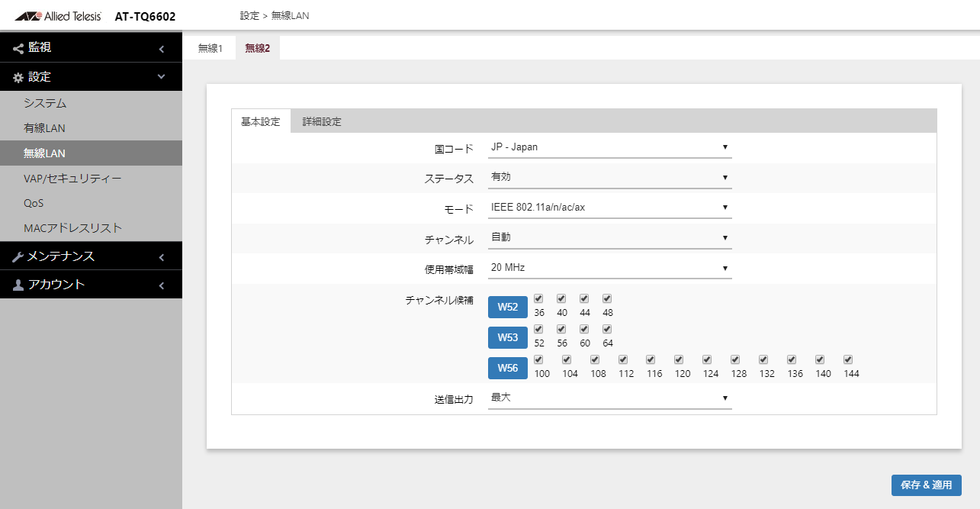The width and height of the screenshot is (980, 509).
Task: Open the QoS settings page
Action: point(91,203)
